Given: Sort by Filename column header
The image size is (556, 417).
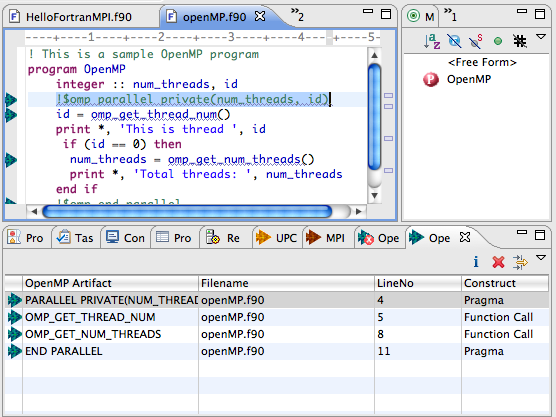Looking at the screenshot, I should pyautogui.click(x=286, y=283).
